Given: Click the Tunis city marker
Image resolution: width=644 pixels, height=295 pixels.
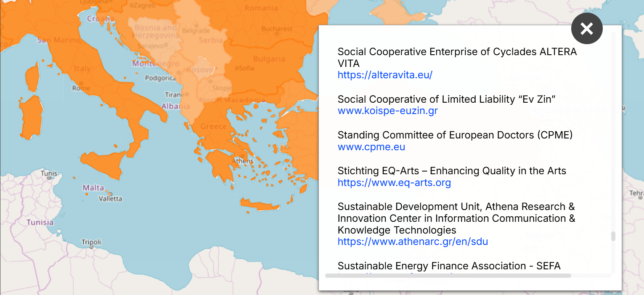Looking at the screenshot, I should click(50, 178).
